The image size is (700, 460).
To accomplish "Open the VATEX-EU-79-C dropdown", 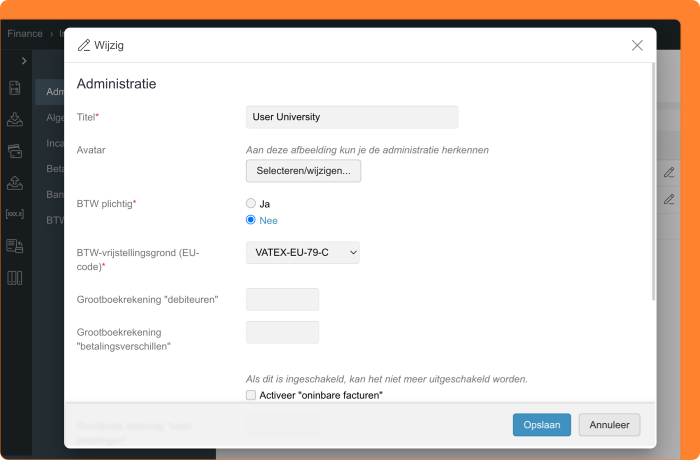I will pyautogui.click(x=303, y=253).
